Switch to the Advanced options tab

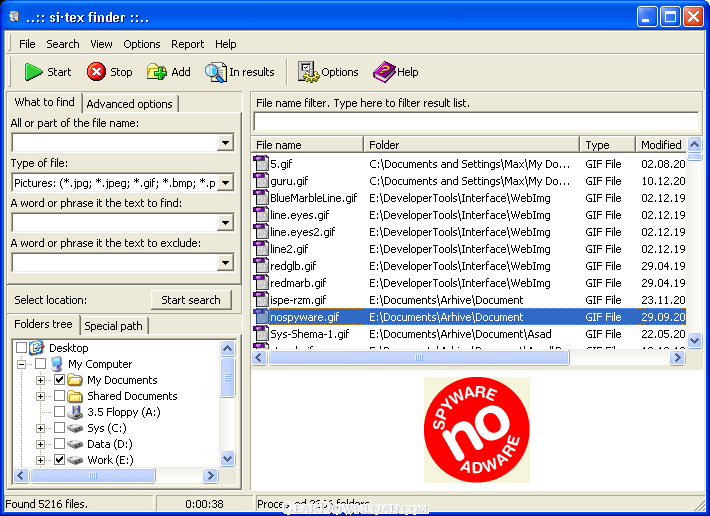[x=130, y=104]
